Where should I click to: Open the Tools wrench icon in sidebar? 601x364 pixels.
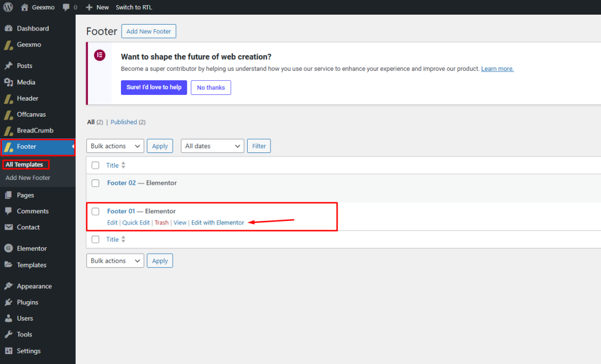click(8, 335)
